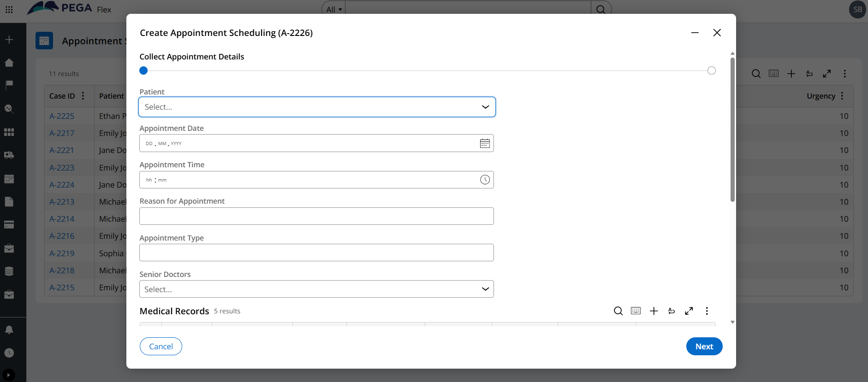
Task: Open Medical Records more options menu
Action: click(707, 311)
